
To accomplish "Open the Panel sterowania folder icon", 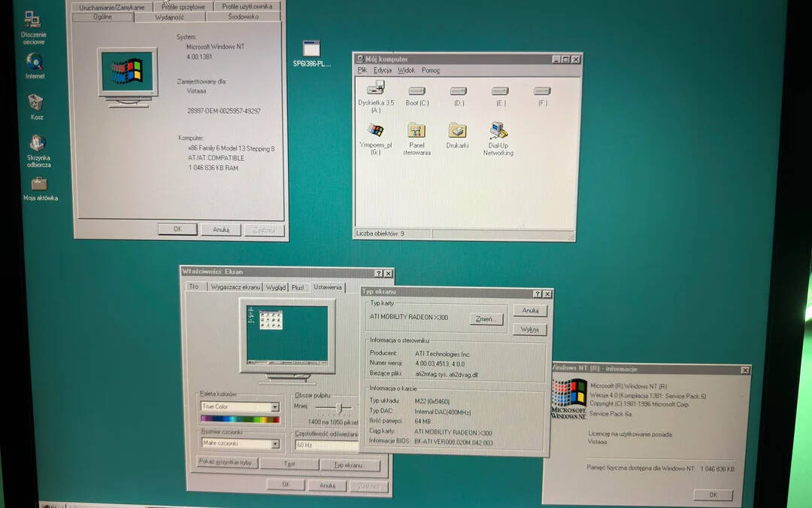I will pos(417,138).
